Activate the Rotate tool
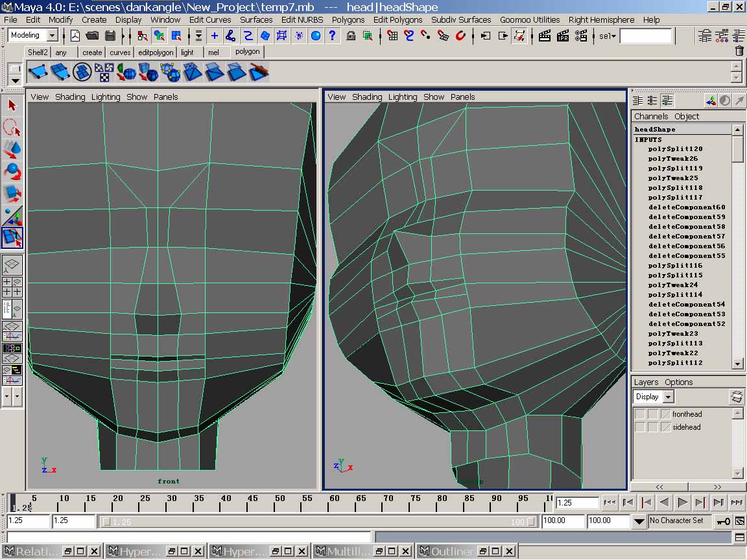 (12, 171)
